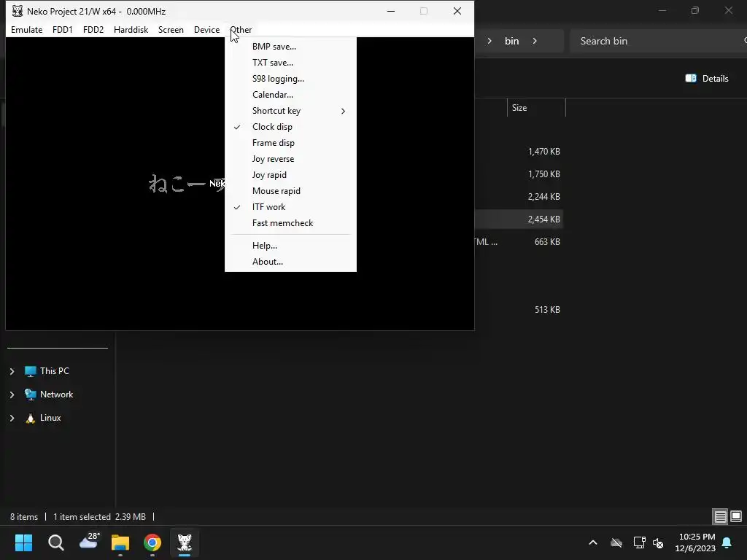Switch Explorer to details list view icon
The width and height of the screenshot is (747, 560).
(x=720, y=516)
